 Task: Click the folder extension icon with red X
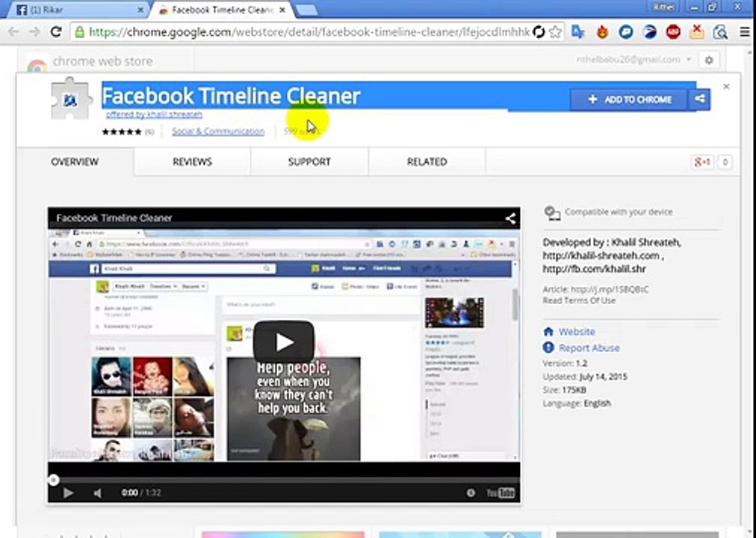click(x=697, y=32)
